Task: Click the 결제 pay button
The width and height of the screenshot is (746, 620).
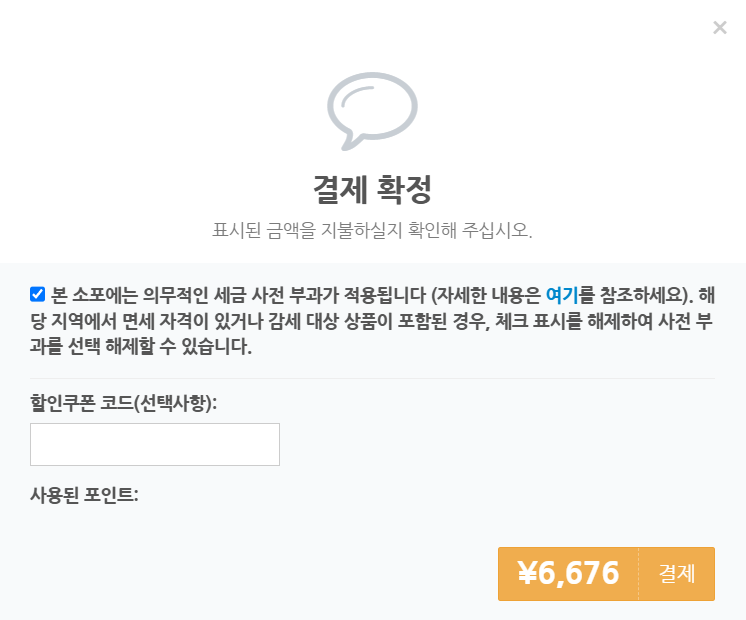Action: 677,574
